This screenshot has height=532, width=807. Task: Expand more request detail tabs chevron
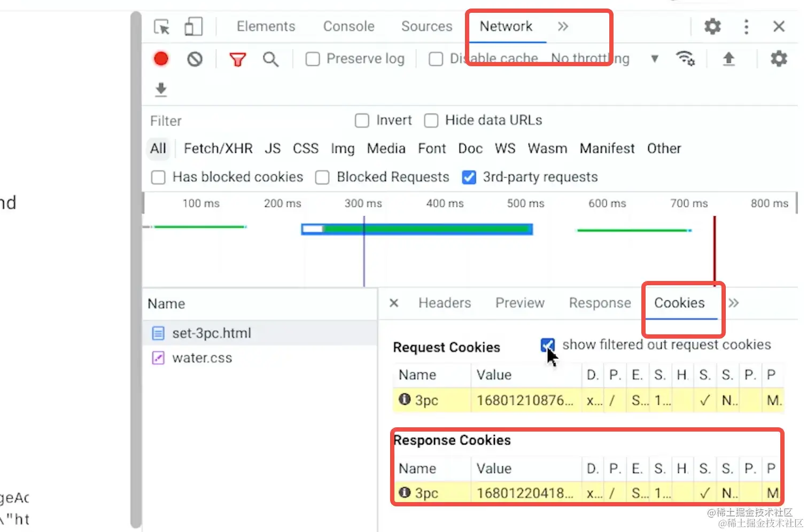[x=734, y=303]
